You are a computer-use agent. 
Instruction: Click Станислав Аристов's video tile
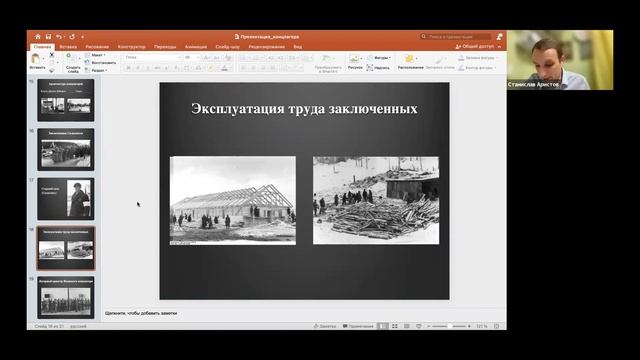point(560,60)
